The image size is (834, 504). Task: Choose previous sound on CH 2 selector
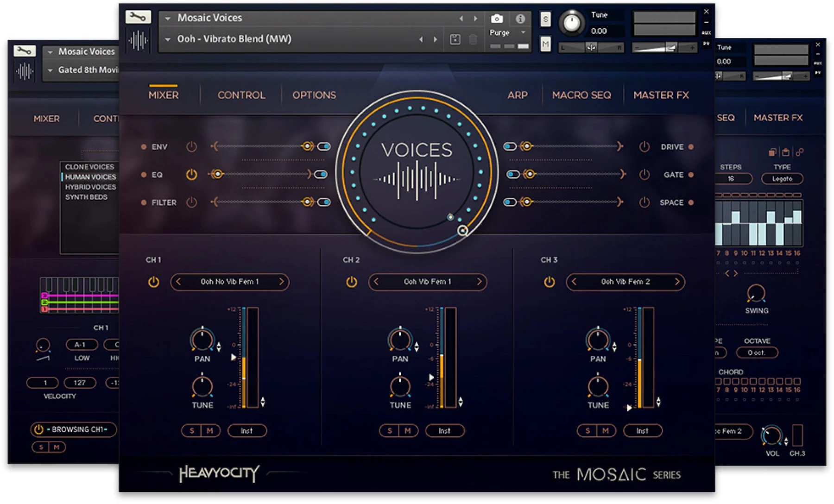pyautogui.click(x=376, y=282)
